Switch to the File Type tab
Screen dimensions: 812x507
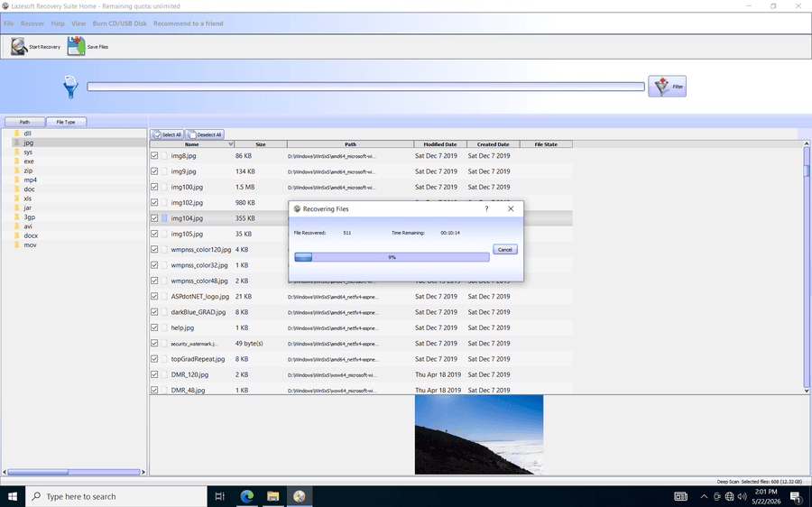tap(66, 122)
